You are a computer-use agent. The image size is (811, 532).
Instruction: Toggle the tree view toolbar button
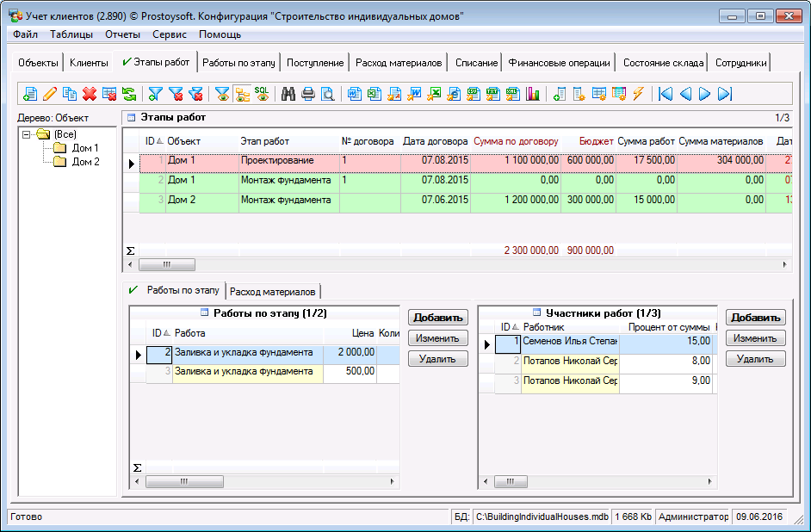[x=242, y=94]
